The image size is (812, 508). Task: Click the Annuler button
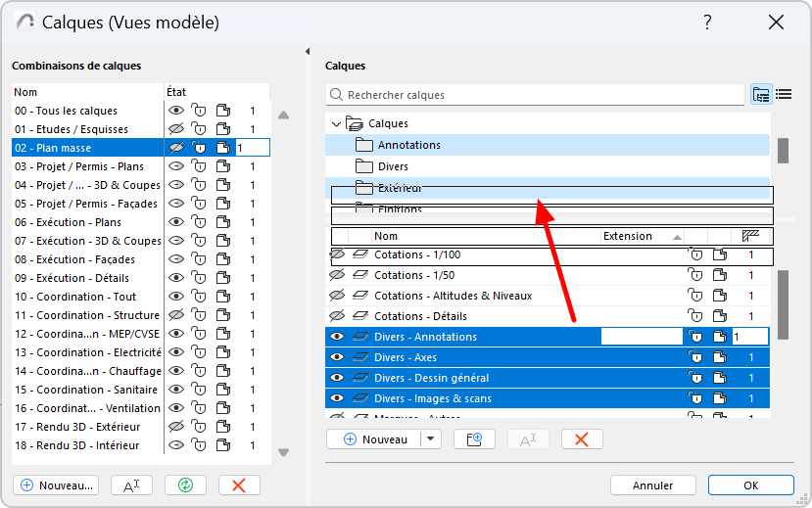[652, 485]
